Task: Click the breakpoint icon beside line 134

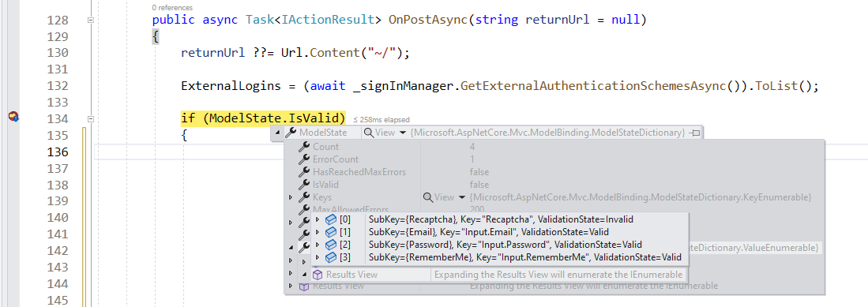Action: (x=13, y=117)
